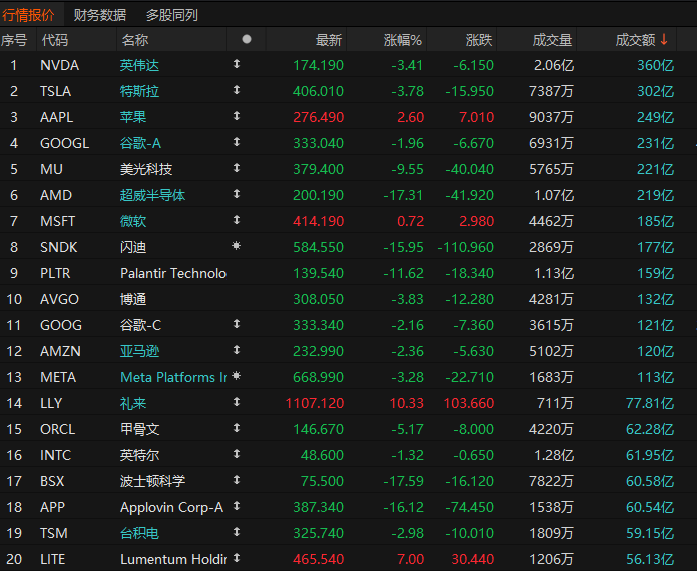Screen dimensions: 697x571
Task: Click the marker icon in the NVDA row
Action: (x=237, y=64)
